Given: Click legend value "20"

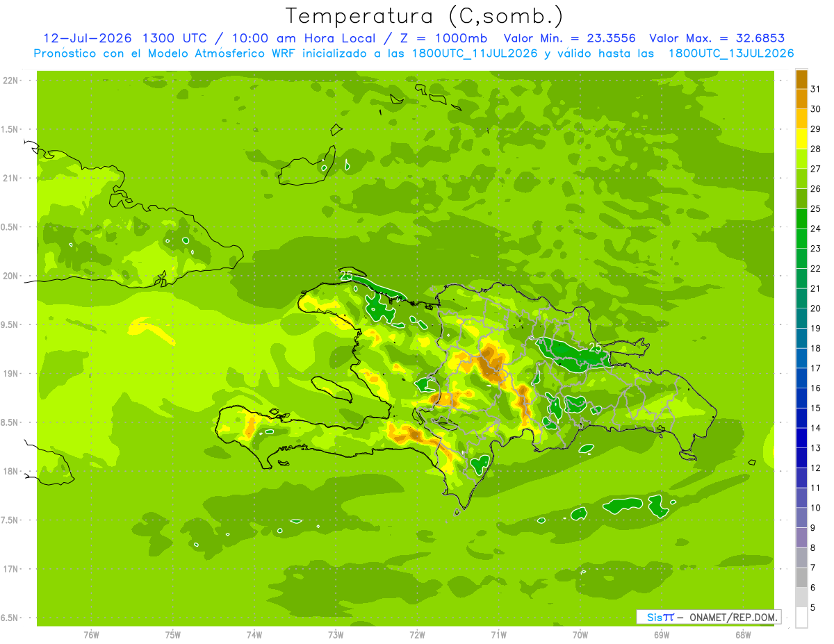Looking at the screenshot, I should [816, 308].
